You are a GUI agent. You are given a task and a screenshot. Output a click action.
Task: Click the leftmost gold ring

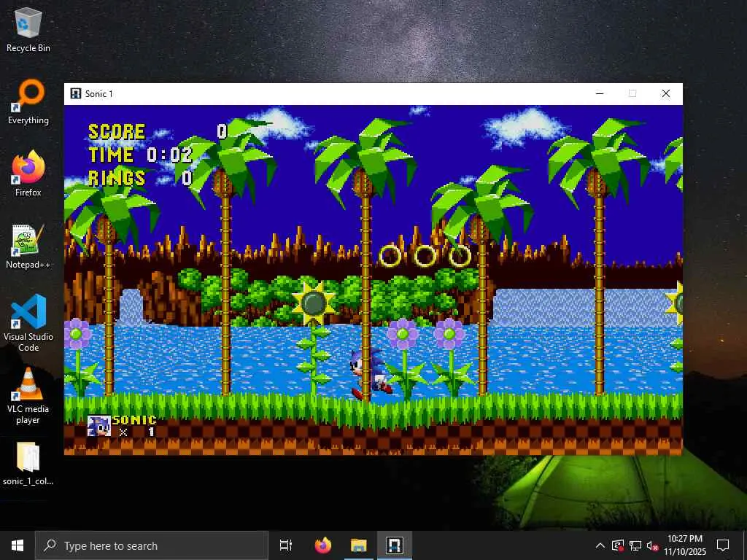(390, 256)
